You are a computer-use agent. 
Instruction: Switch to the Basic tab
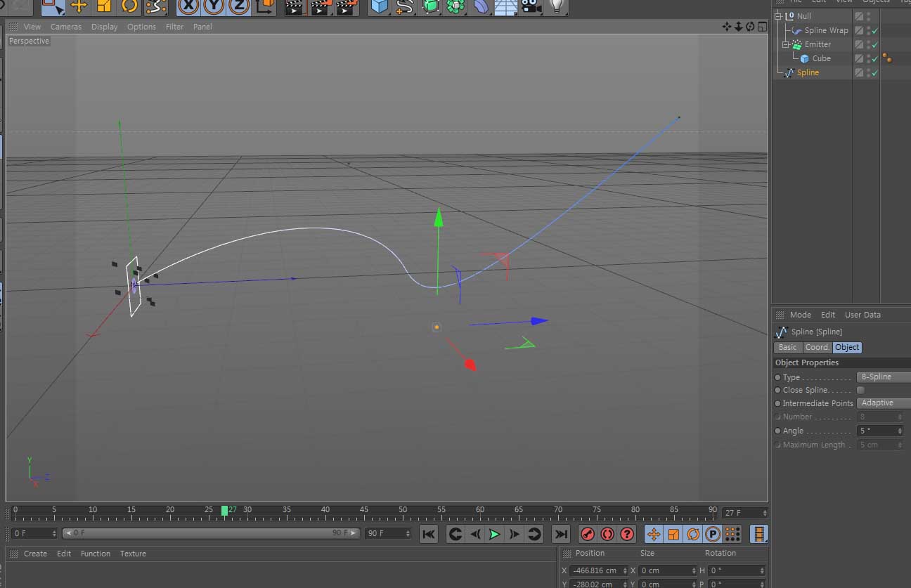tap(787, 347)
